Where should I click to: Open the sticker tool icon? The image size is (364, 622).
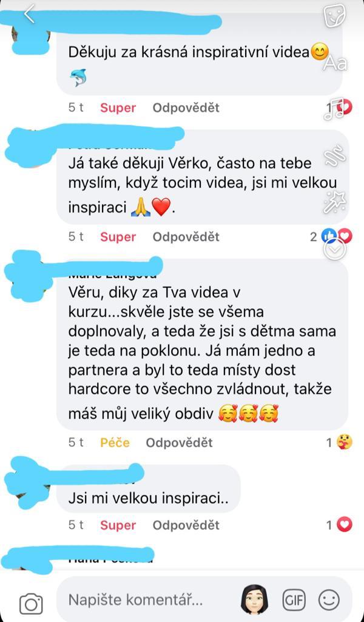tap(335, 16)
